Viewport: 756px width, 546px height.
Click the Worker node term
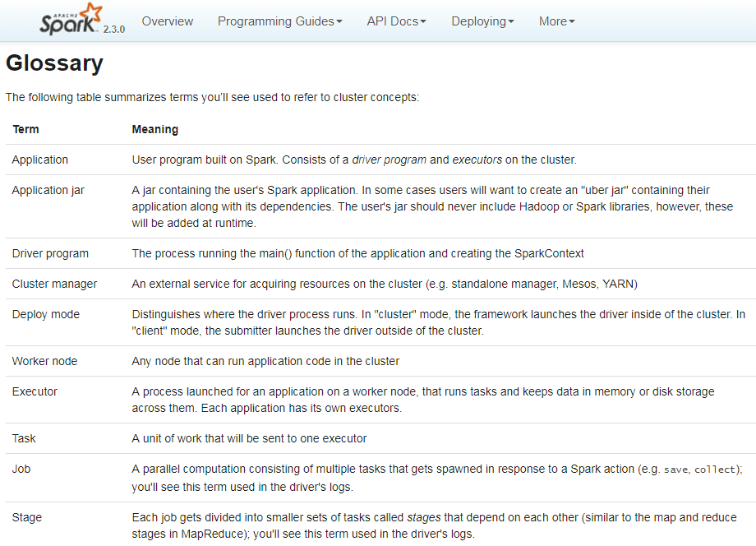[44, 361]
